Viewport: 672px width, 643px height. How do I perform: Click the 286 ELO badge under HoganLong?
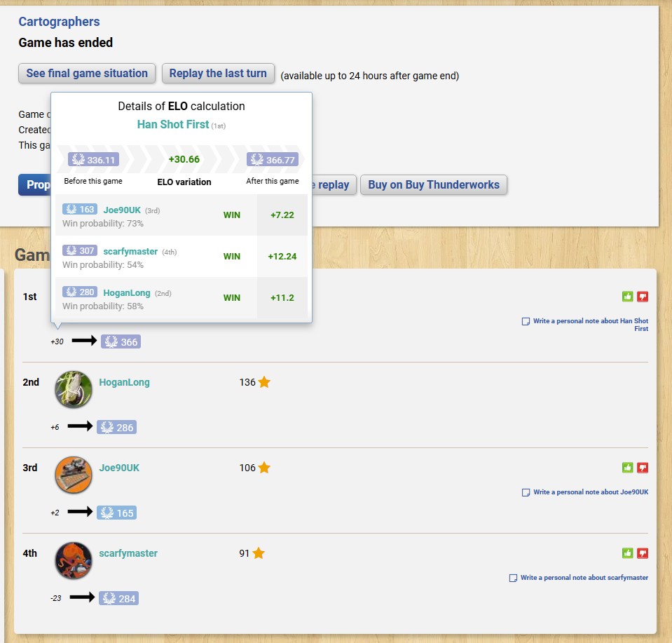pyautogui.click(x=116, y=427)
